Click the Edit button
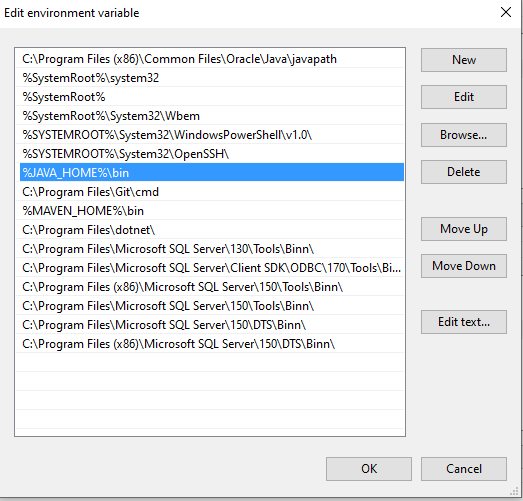The height and width of the screenshot is (501, 523). 464,97
